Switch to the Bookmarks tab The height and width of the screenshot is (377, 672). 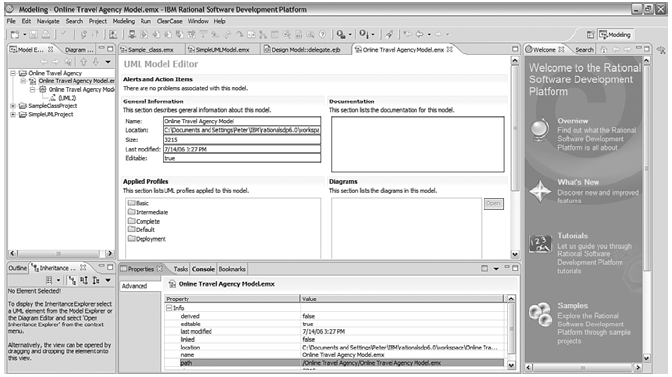point(232,269)
